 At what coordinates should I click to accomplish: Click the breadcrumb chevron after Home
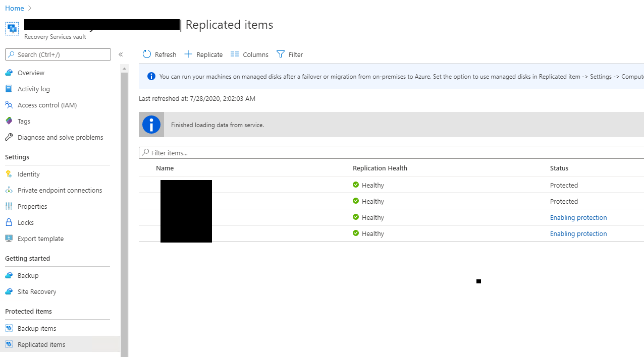coord(30,8)
